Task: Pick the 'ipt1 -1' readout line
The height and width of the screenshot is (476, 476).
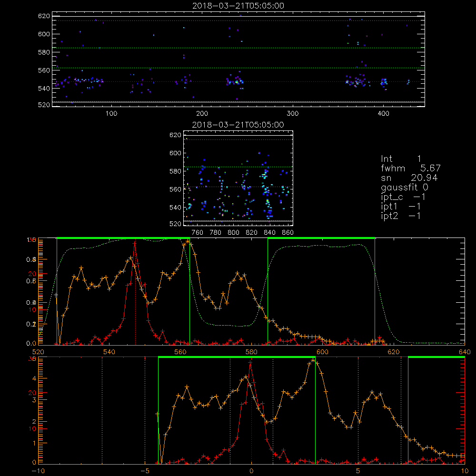Action: coord(401,207)
